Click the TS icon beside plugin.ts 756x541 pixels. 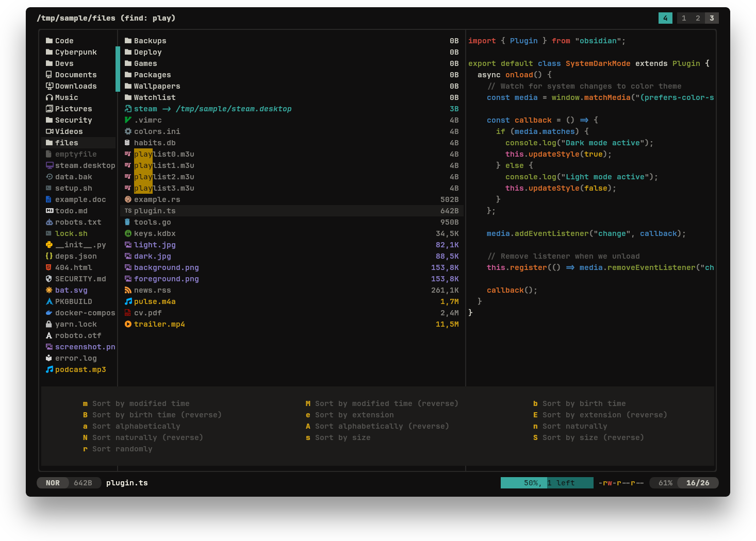click(128, 211)
